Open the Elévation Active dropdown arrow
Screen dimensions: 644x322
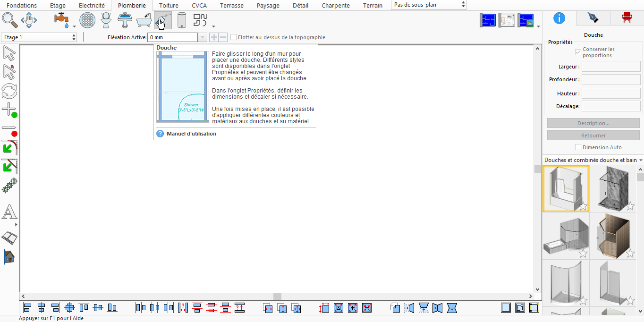click(x=203, y=37)
